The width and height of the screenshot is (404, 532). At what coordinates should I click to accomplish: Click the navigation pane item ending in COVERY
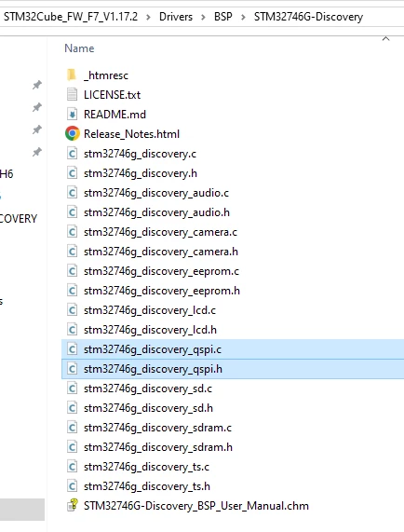point(19,219)
